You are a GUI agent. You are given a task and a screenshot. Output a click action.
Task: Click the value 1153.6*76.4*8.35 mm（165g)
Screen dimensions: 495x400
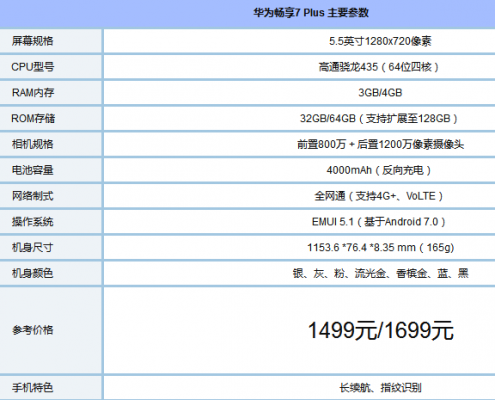coord(380,247)
